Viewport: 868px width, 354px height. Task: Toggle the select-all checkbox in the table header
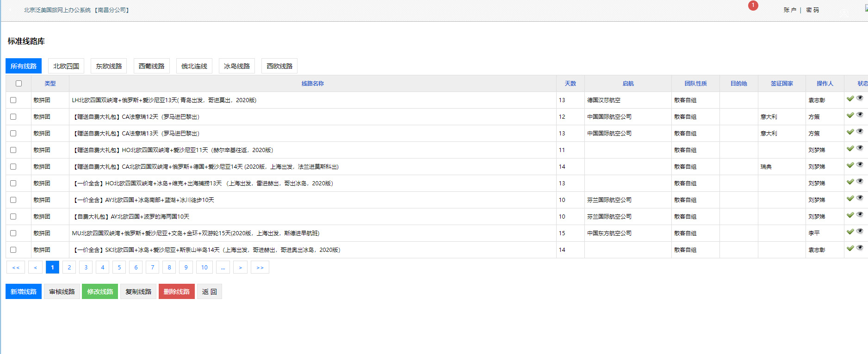19,84
